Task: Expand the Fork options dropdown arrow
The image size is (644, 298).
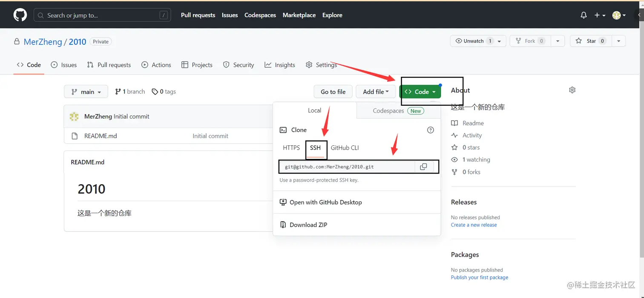Action: 558,41
